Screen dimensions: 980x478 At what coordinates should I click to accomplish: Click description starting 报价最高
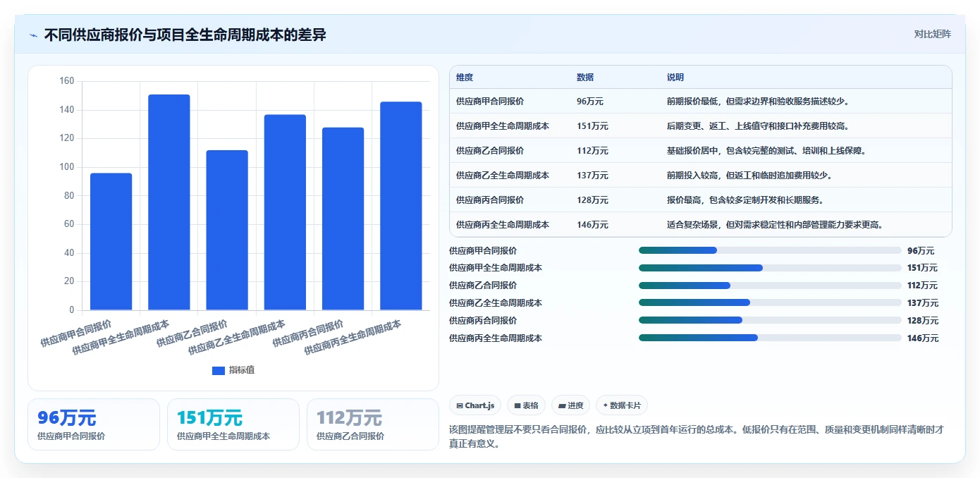point(745,200)
